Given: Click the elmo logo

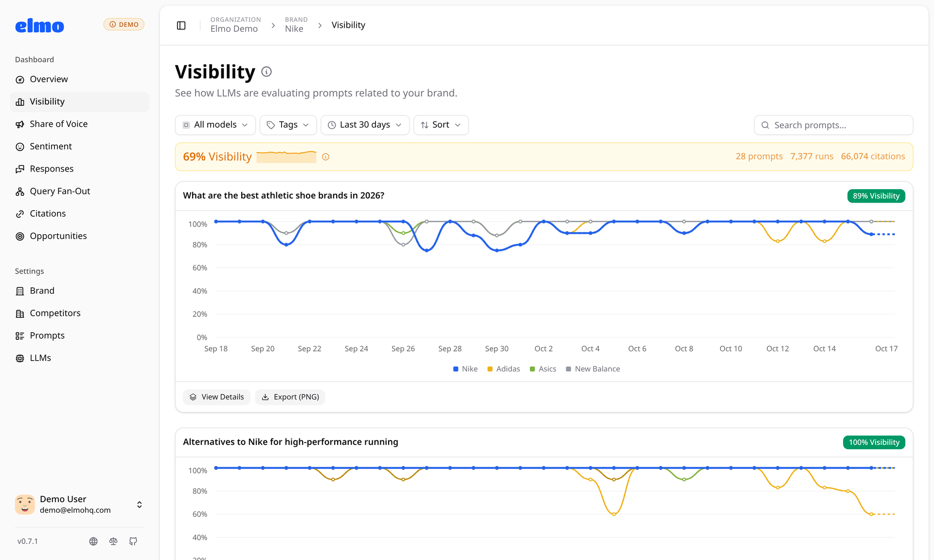Looking at the screenshot, I should [39, 25].
